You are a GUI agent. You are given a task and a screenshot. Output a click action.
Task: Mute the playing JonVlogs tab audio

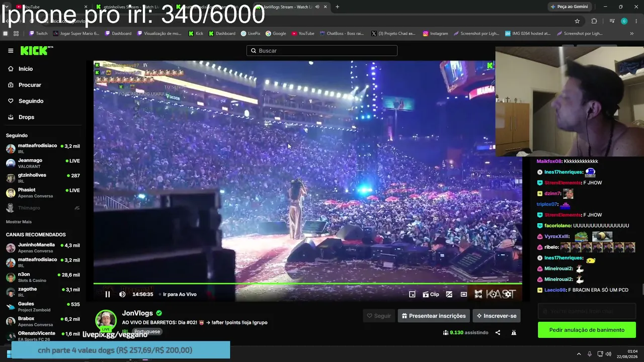[x=317, y=7]
